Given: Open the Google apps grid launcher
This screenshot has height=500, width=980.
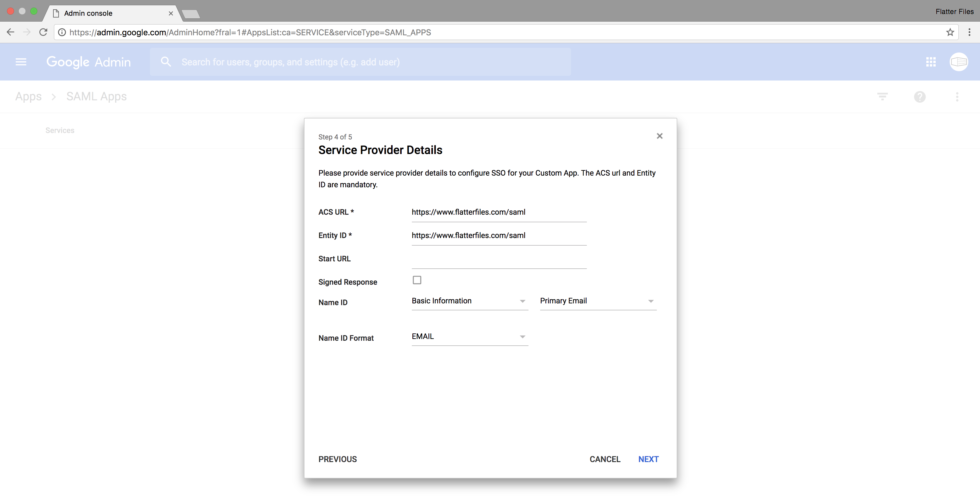Looking at the screenshot, I should (930, 62).
